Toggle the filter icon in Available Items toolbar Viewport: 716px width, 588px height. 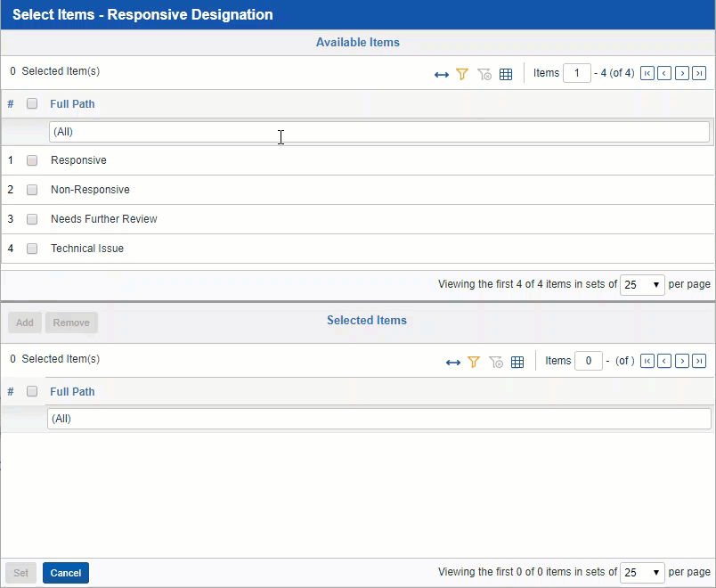coord(462,75)
